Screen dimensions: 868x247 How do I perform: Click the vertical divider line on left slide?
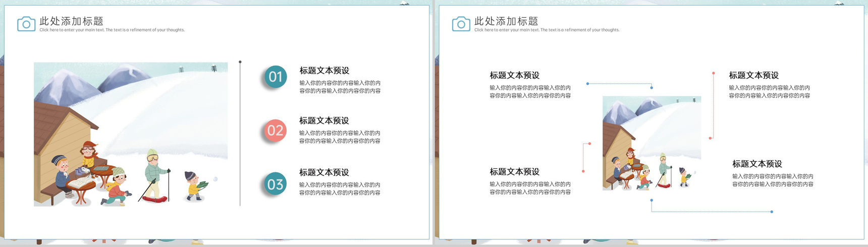240,134
